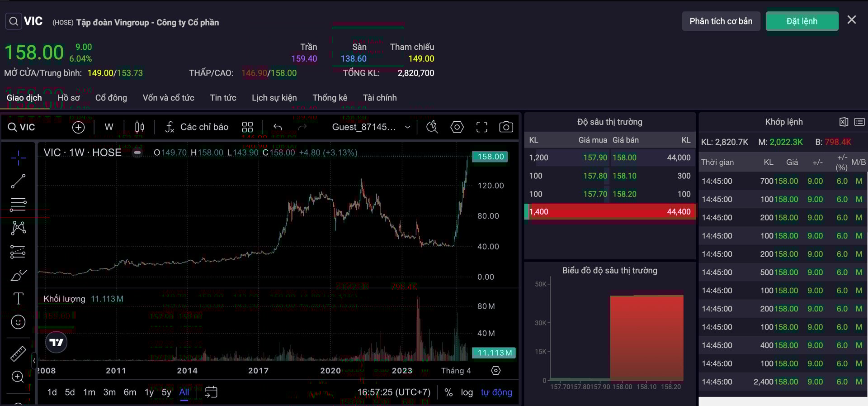
Task: Toggle percent scale mode
Action: point(448,392)
